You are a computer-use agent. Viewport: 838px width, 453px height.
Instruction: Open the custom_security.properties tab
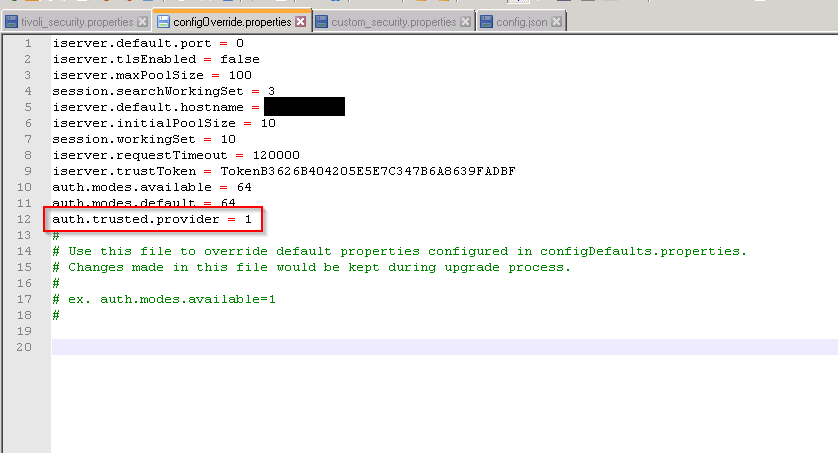click(x=393, y=22)
